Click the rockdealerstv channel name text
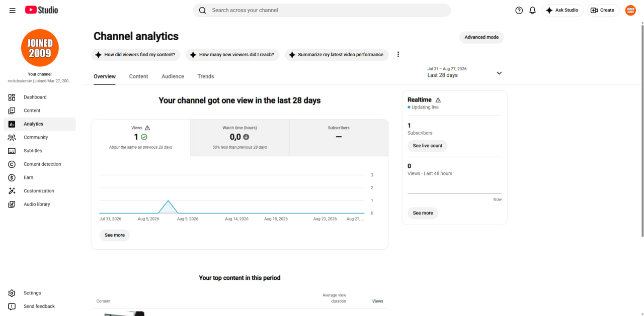 coord(40,81)
